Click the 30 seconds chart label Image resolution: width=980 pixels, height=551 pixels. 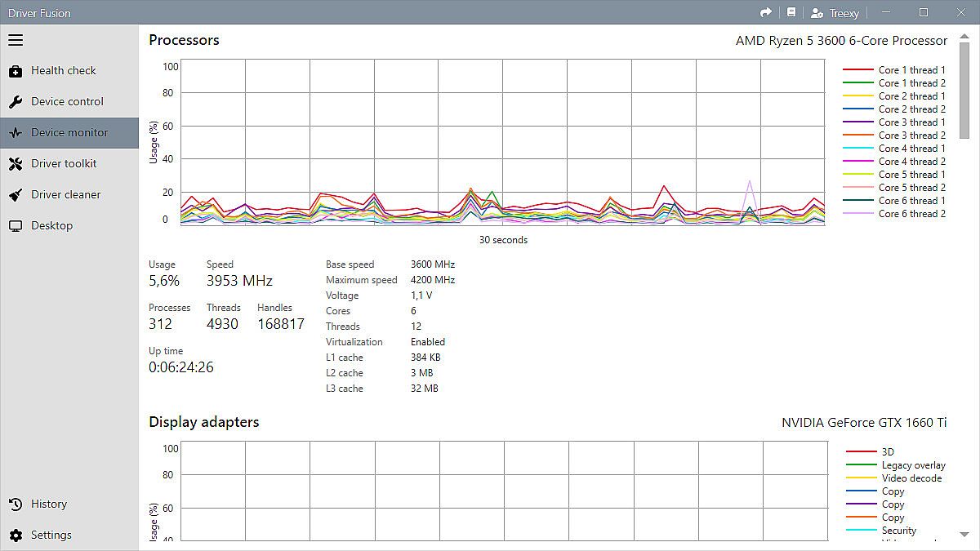(x=503, y=240)
